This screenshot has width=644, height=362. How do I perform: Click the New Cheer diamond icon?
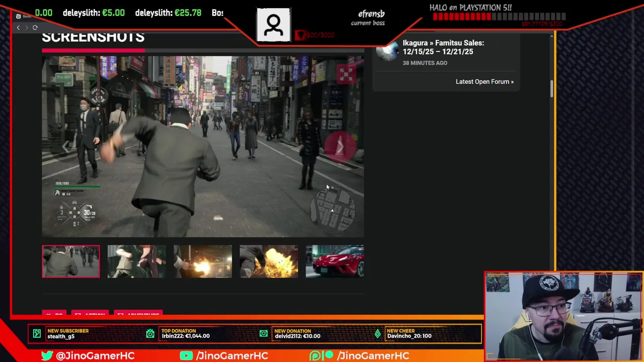(x=377, y=333)
